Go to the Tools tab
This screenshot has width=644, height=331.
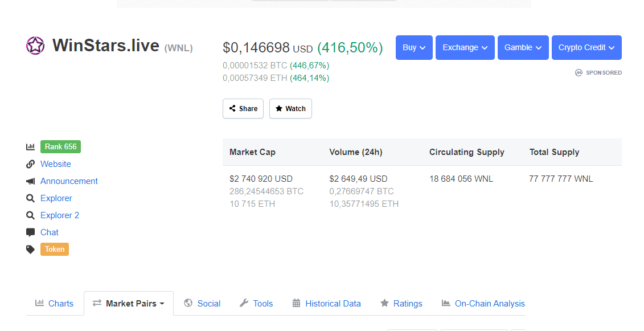(256, 304)
